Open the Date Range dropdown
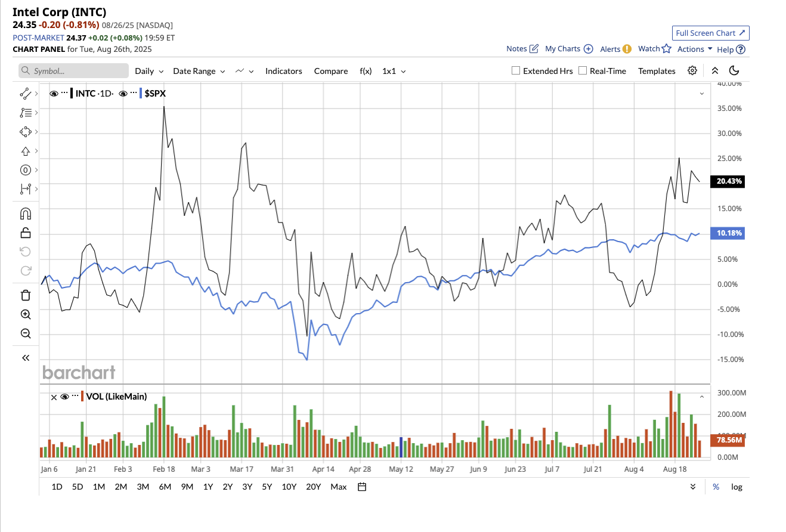 [199, 71]
